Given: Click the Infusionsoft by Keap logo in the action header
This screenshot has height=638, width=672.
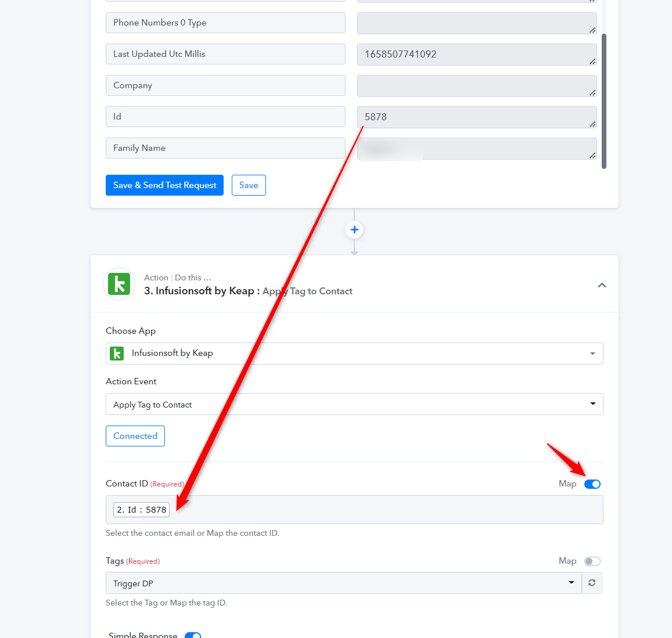Looking at the screenshot, I should (x=119, y=284).
